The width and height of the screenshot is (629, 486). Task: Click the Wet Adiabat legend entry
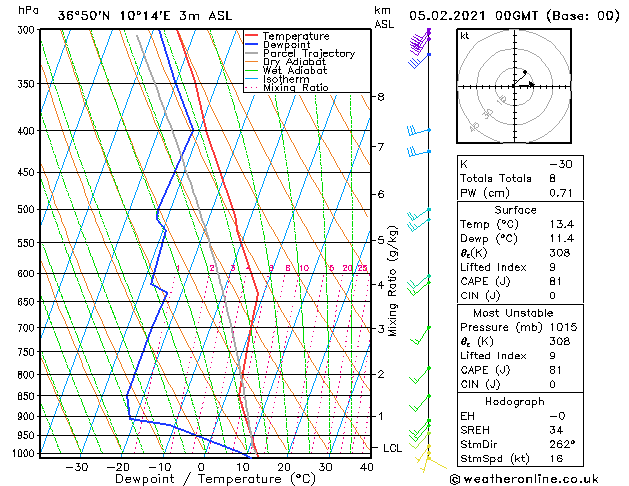(286, 70)
